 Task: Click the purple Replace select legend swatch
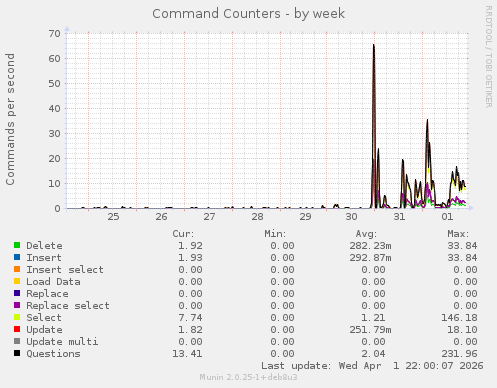pyautogui.click(x=17, y=305)
